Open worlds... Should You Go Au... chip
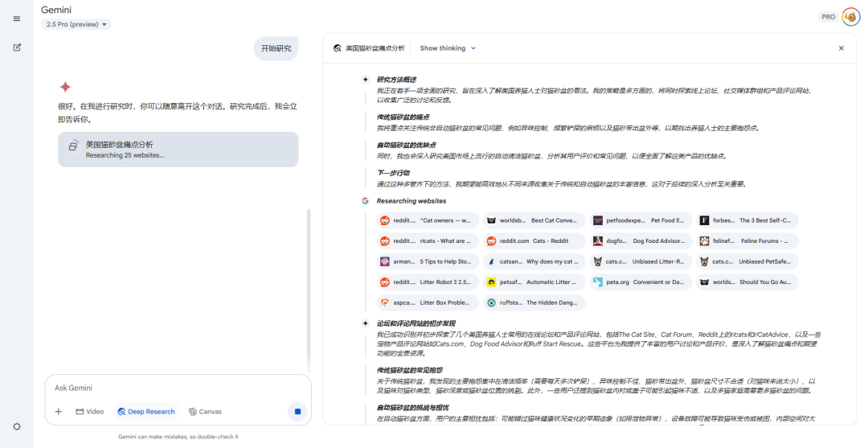This screenshot has width=868, height=448. point(747,282)
